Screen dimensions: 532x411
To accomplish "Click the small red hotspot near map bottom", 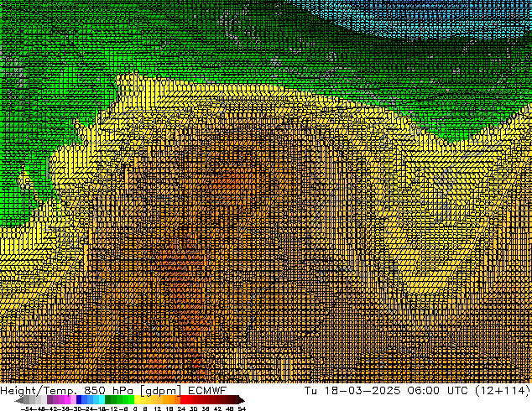I will [196, 365].
